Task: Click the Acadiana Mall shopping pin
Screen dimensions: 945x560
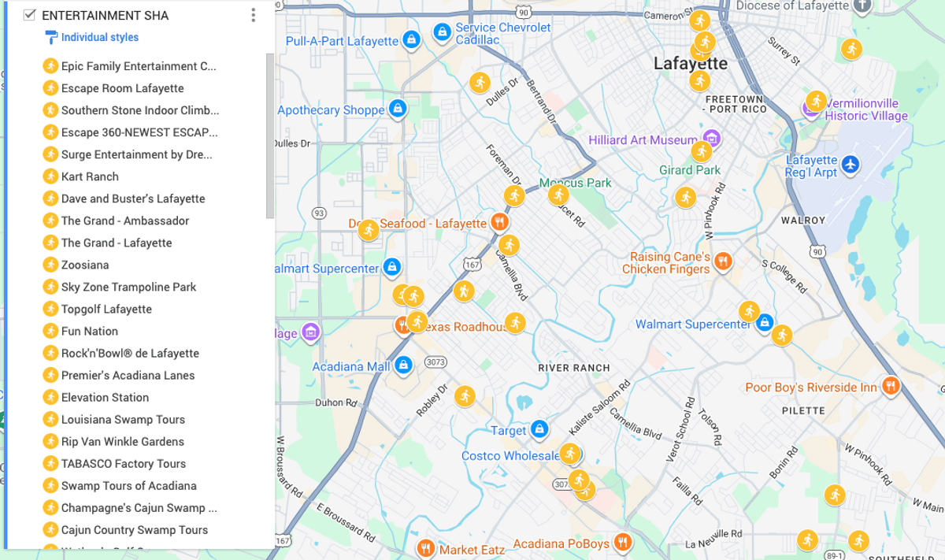Action: [x=403, y=365]
